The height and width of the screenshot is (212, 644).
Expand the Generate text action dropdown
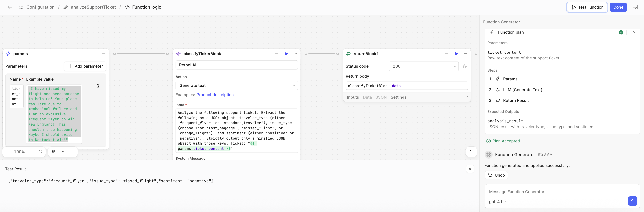[x=237, y=86]
